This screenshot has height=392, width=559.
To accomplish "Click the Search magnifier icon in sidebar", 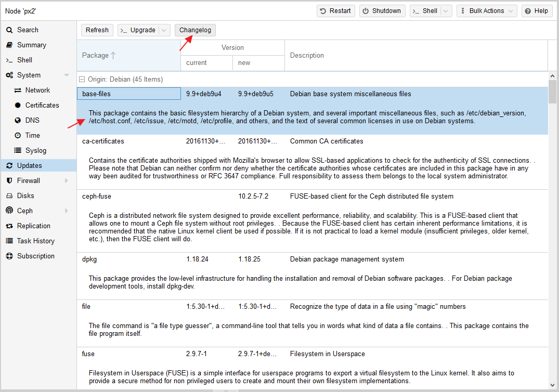I will coord(9,30).
